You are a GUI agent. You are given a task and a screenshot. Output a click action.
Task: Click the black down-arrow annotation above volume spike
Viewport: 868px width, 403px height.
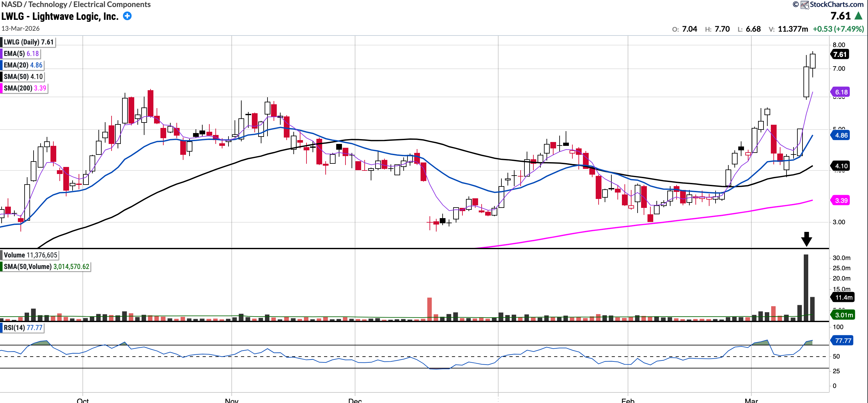[806, 239]
